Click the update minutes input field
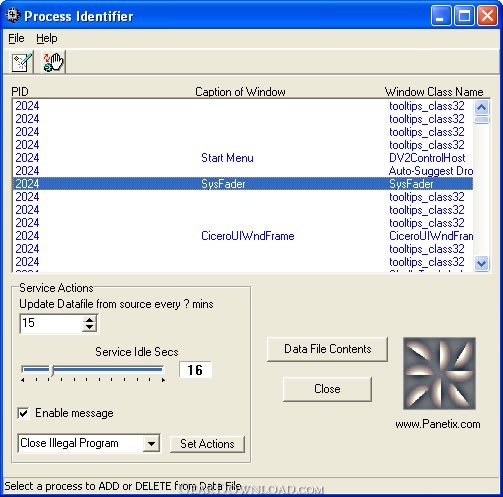503x497 pixels. tap(51, 323)
